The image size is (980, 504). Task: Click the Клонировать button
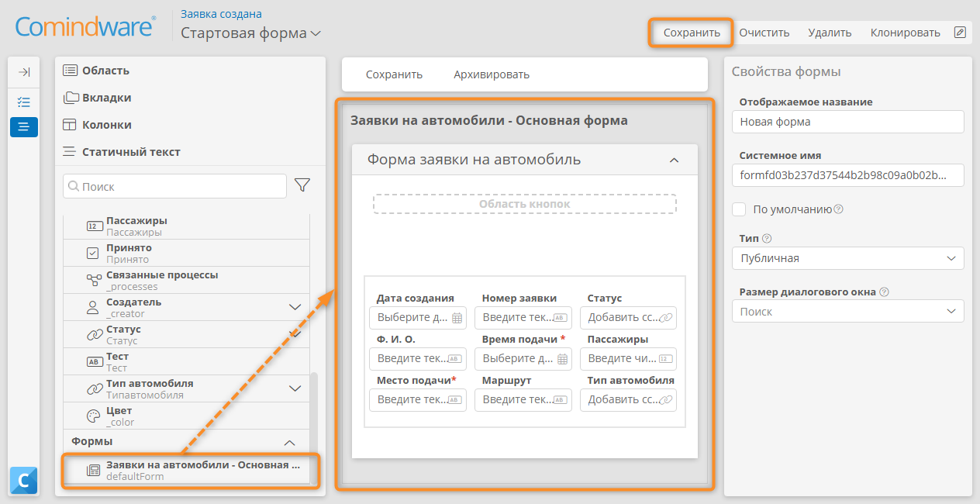click(905, 33)
